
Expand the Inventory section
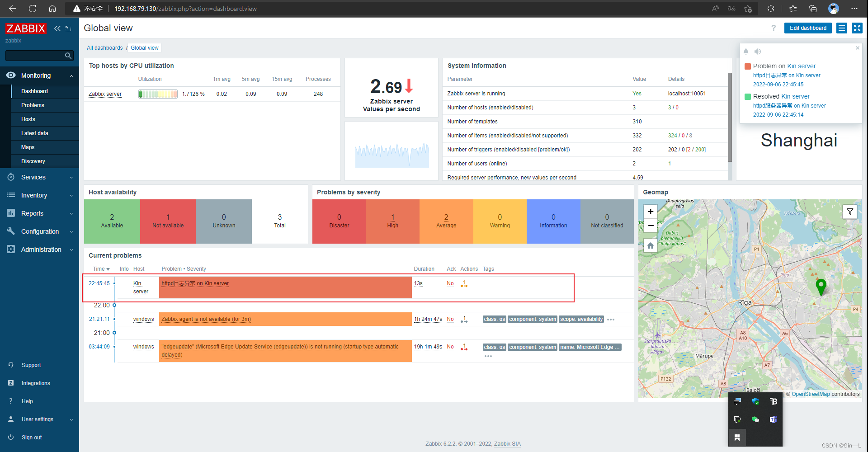click(x=39, y=195)
